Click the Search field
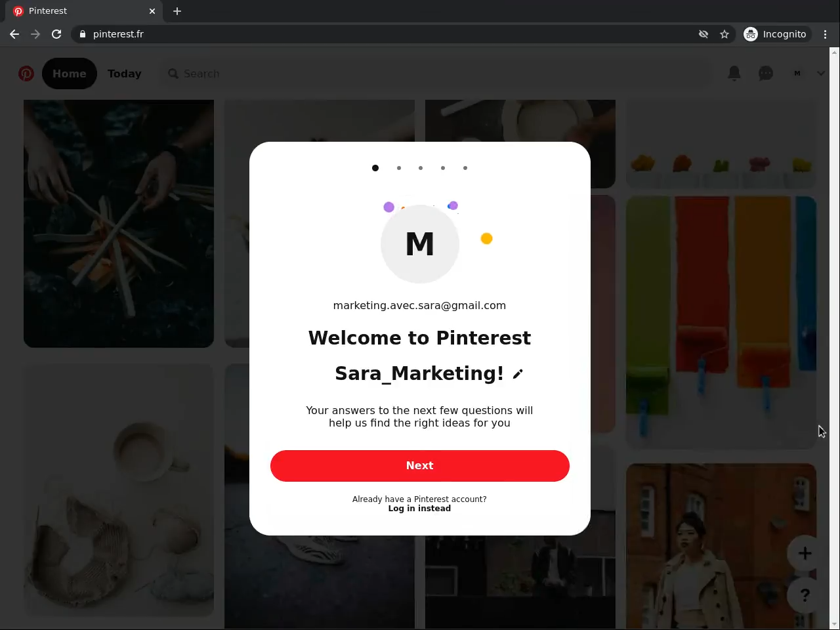 [x=436, y=73]
